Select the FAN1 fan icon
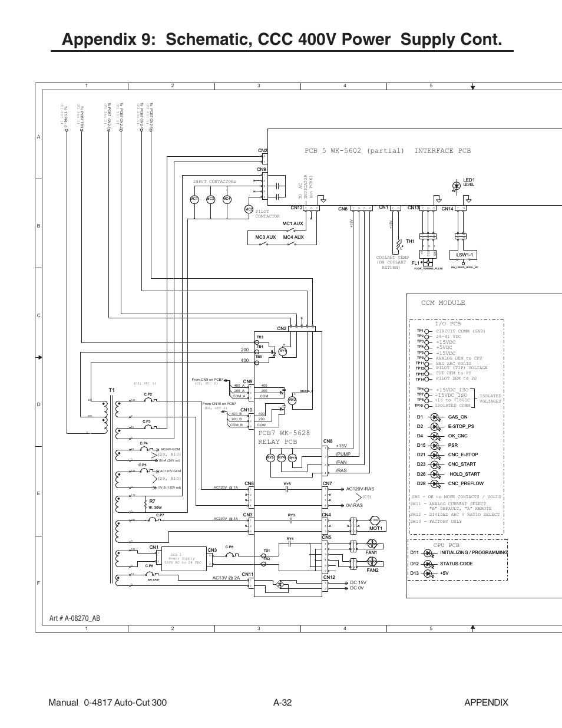 coord(371,544)
